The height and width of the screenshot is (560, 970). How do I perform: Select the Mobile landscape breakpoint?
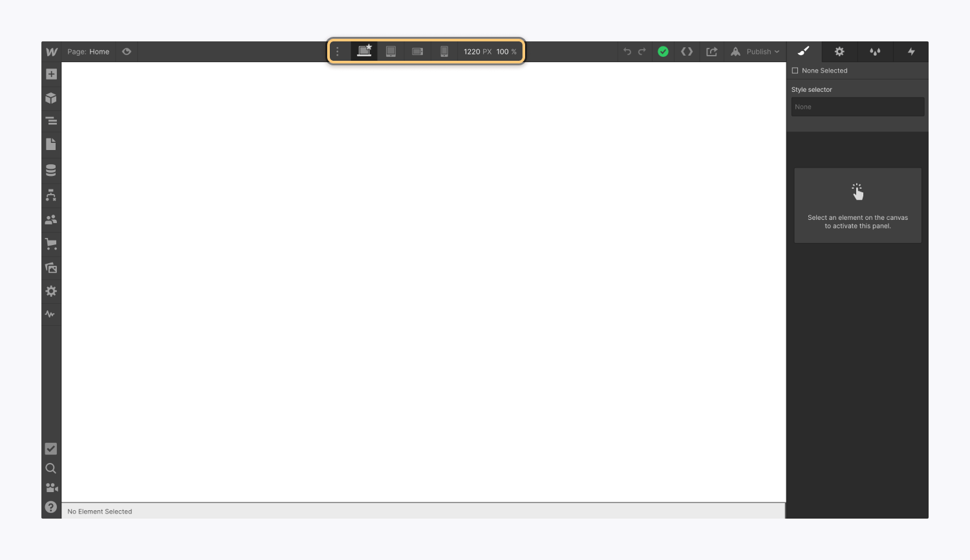[418, 52]
